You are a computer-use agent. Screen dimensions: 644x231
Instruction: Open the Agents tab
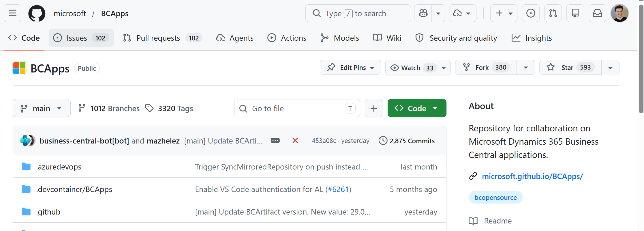point(235,38)
